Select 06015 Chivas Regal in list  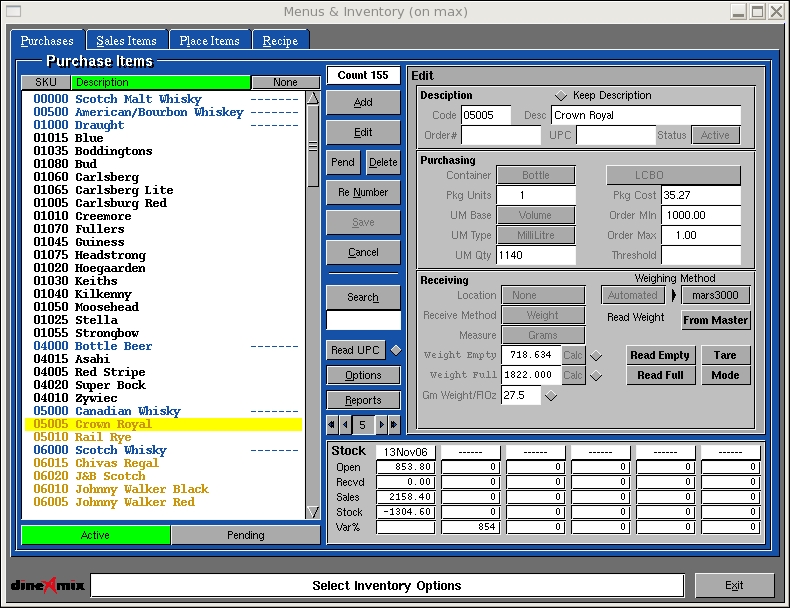(163, 463)
